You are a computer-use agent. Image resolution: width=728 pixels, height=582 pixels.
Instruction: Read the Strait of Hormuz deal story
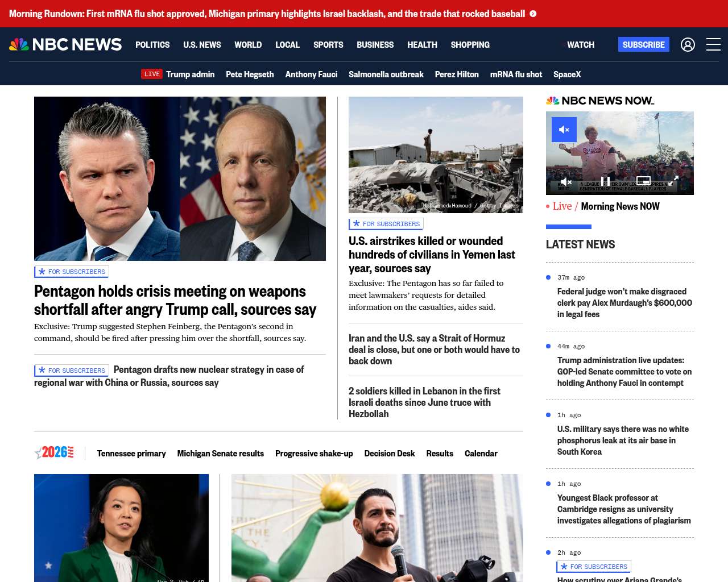click(x=435, y=350)
